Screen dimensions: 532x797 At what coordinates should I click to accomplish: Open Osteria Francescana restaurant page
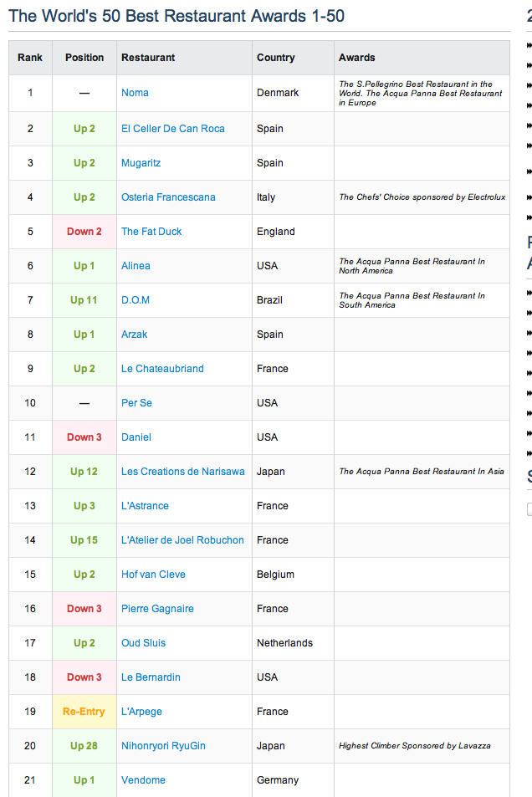[168, 197]
